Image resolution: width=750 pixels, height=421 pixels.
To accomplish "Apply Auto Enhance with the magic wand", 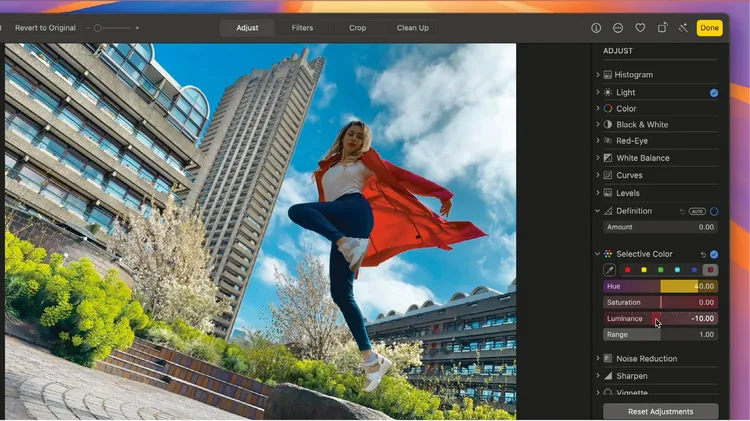I will pos(684,28).
